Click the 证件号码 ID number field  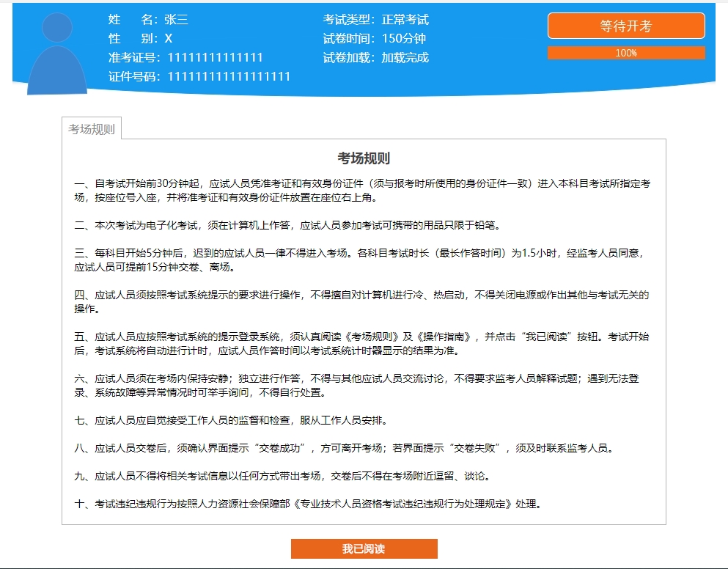tap(229, 76)
